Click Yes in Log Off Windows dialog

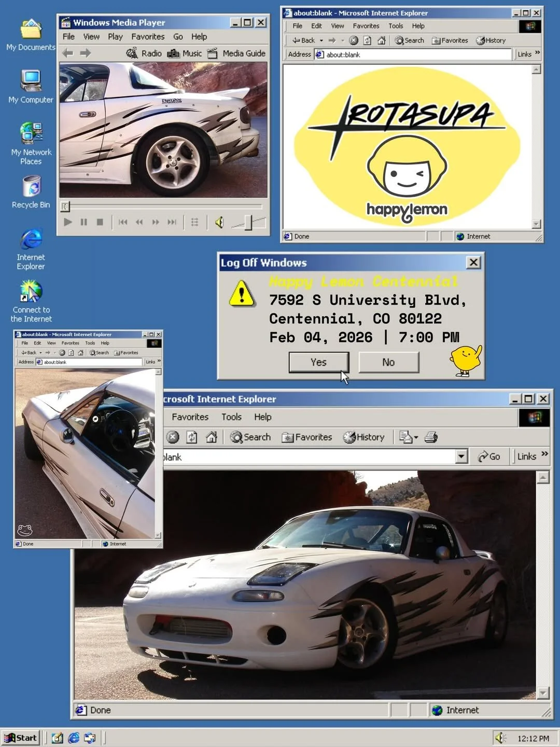point(319,362)
